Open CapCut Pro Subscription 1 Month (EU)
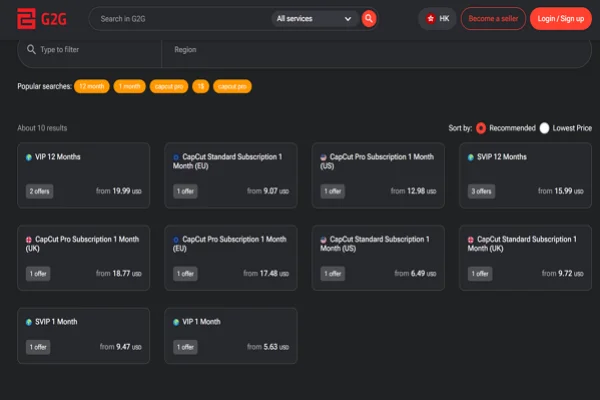Viewport: 600px width, 400px height. [x=231, y=258]
